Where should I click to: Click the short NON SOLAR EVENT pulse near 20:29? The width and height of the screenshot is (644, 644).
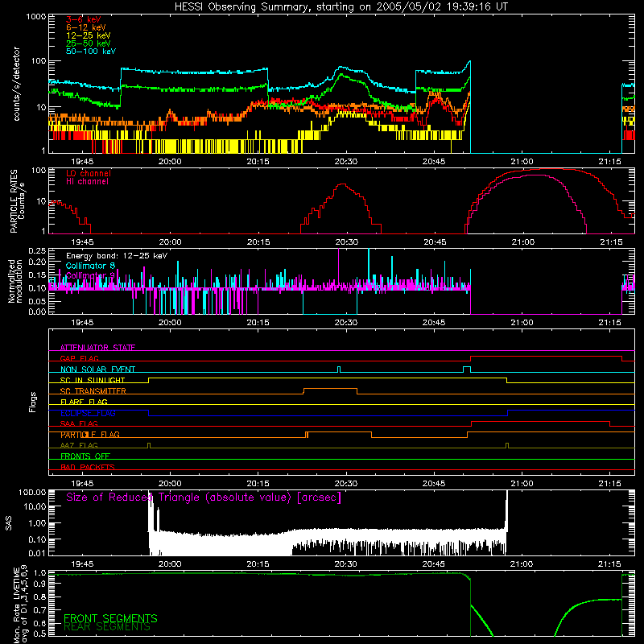339,369
